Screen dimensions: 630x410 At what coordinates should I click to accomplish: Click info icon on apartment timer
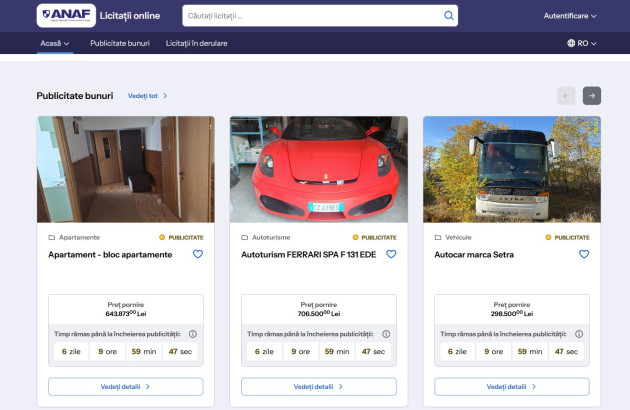[193, 334]
